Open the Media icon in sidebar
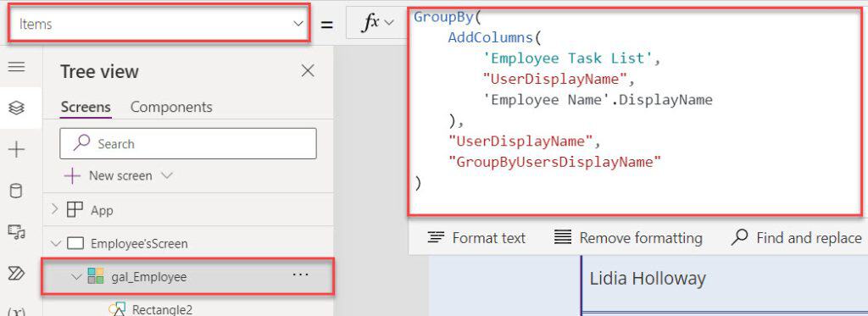Screen dimensions: 868x316 [17, 232]
